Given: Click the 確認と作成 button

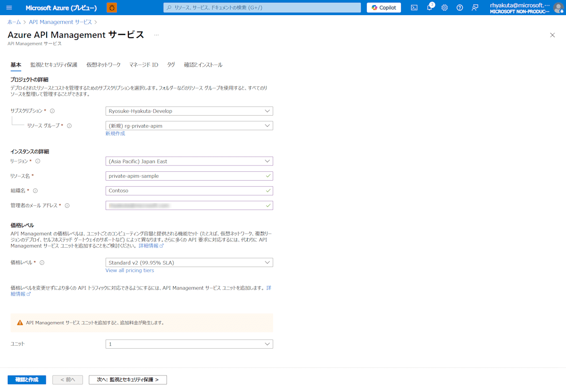Looking at the screenshot, I should (x=27, y=380).
